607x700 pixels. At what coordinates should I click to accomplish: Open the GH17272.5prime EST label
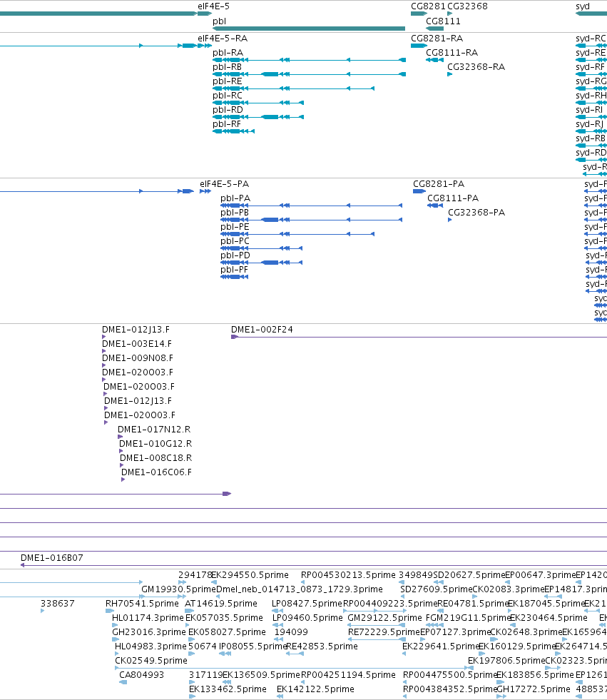tap(534, 689)
